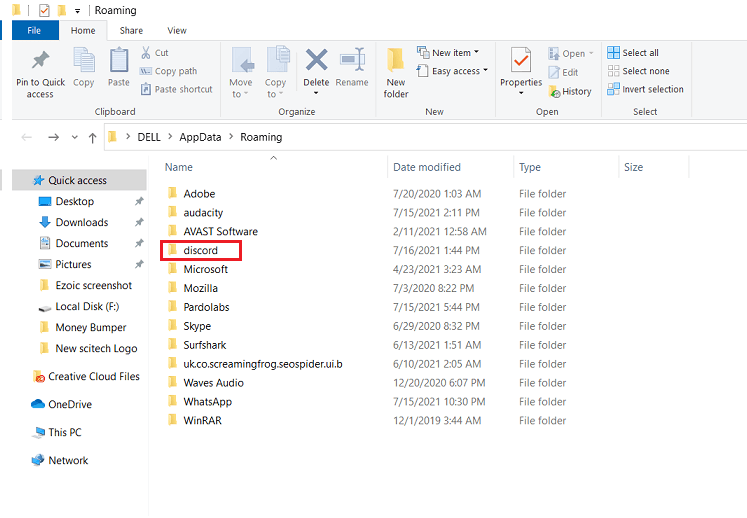Select the Mozilla folder

(x=201, y=288)
